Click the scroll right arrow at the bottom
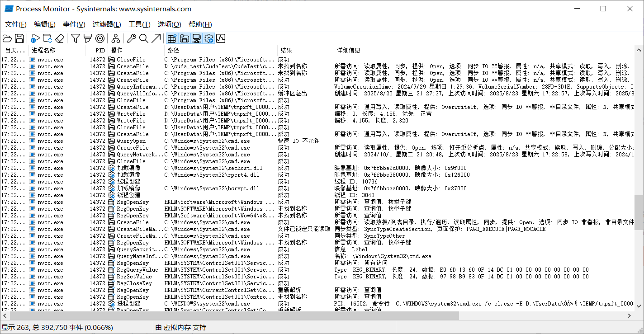Screen dimensions: 644x334 tap(630, 316)
